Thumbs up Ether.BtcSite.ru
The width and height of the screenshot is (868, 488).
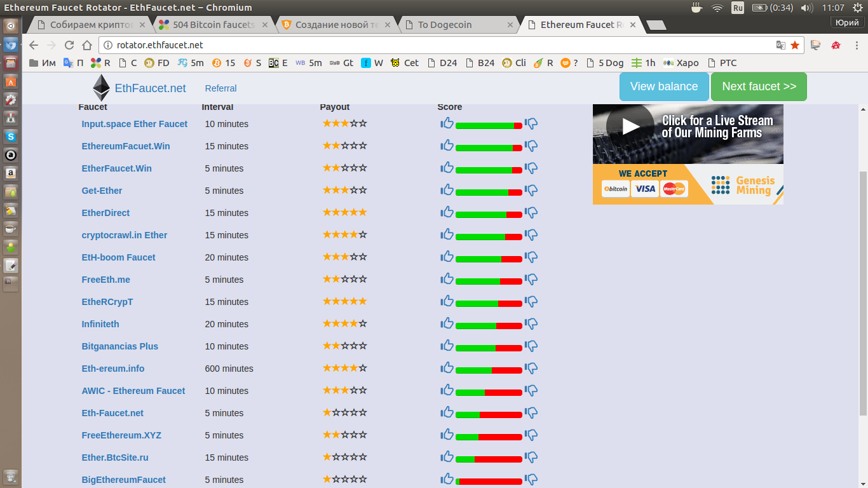[447, 457]
